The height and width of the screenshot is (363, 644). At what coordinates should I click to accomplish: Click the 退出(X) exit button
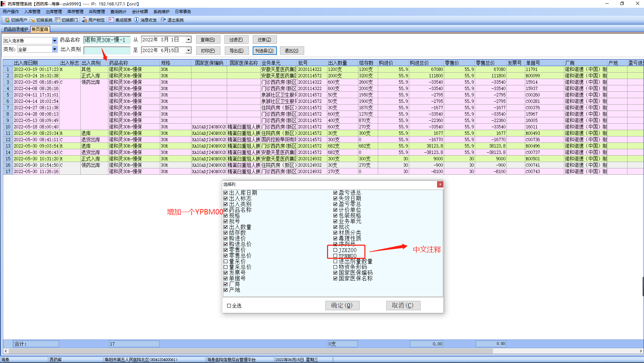click(x=292, y=51)
